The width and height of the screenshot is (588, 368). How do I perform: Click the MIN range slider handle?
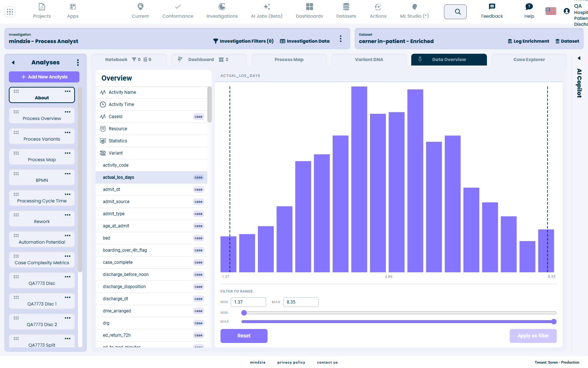244,313
